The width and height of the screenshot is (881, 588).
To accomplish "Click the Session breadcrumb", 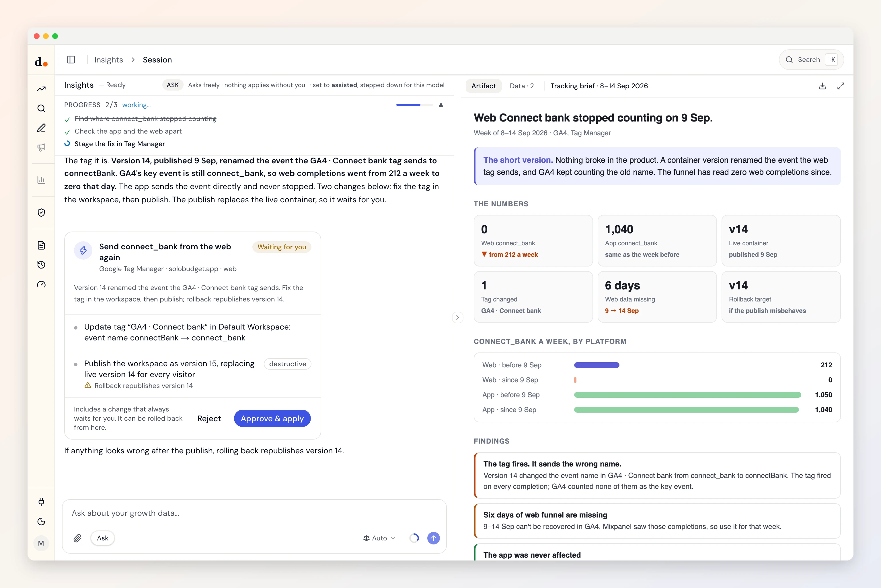I will 157,60.
